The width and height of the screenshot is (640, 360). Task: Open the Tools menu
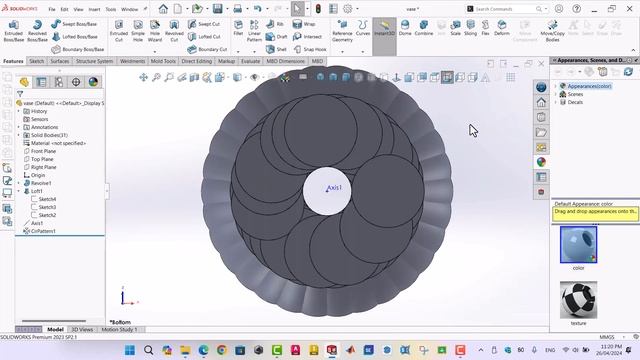pos(111,9)
